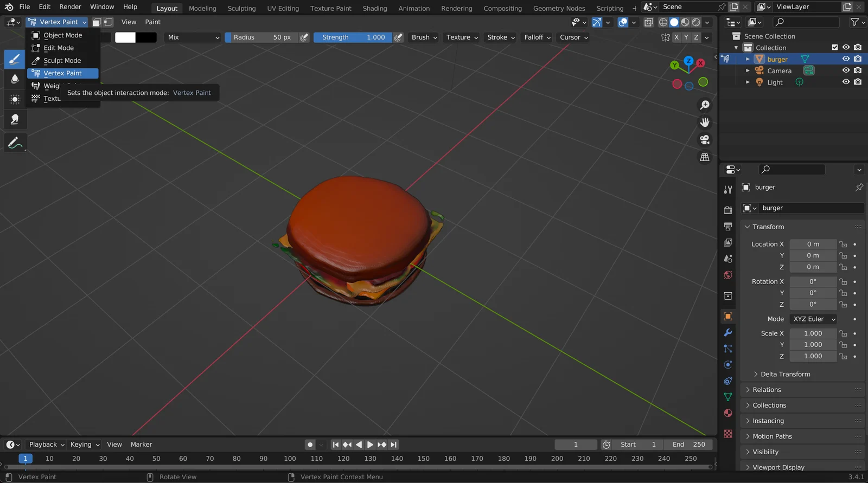Viewport: 868px width, 483px height.
Task: Open the Falloff dropdown
Action: click(538, 37)
